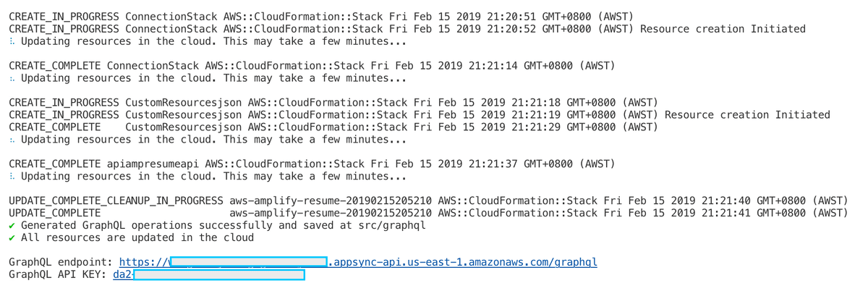868x291 pixels.
Task: Click the checkmark beside All resources are updated
Action: tap(12, 237)
